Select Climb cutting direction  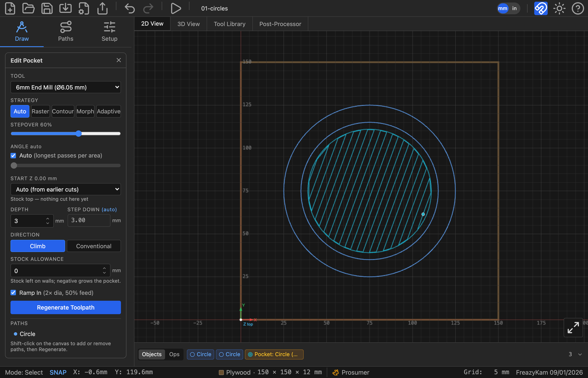38,246
